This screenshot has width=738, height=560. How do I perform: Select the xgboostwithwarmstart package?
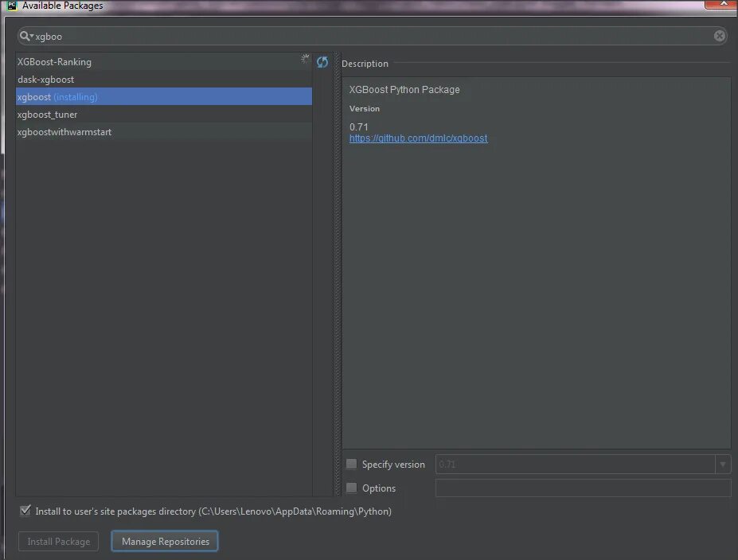point(164,132)
